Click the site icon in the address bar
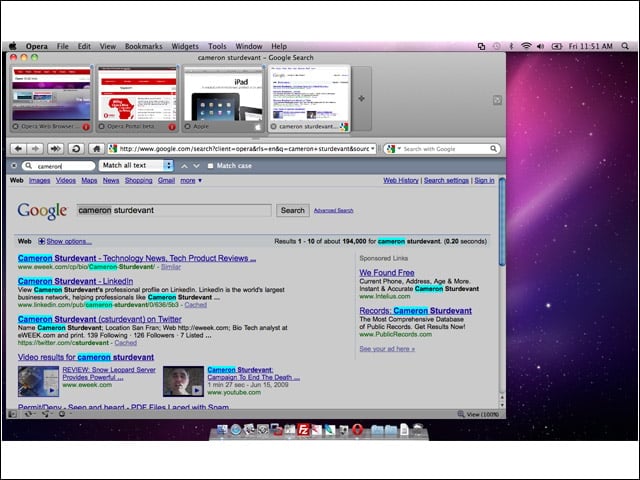 [x=113, y=149]
